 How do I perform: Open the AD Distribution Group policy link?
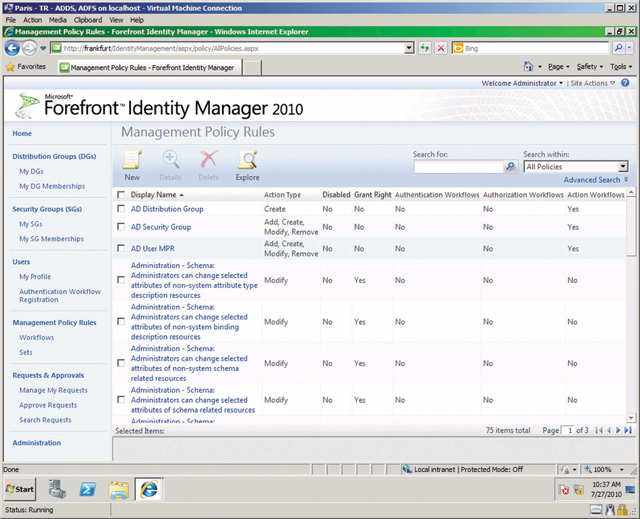(167, 209)
